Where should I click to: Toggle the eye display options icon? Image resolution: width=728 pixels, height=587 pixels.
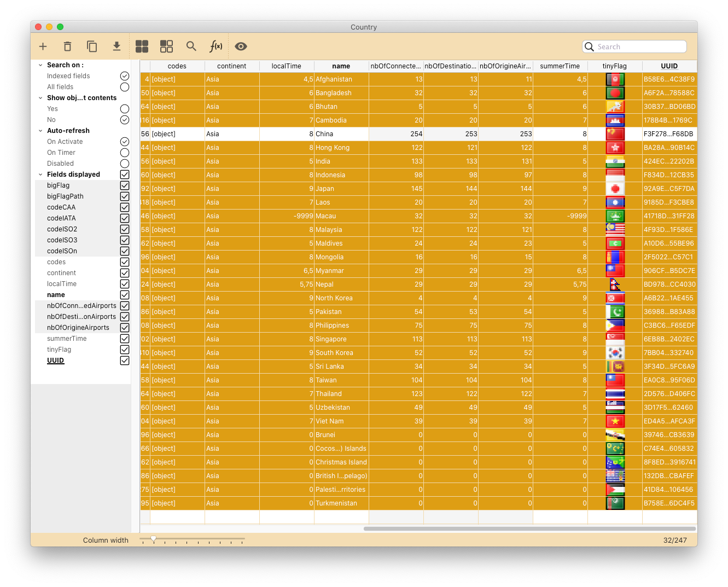pyautogui.click(x=241, y=47)
